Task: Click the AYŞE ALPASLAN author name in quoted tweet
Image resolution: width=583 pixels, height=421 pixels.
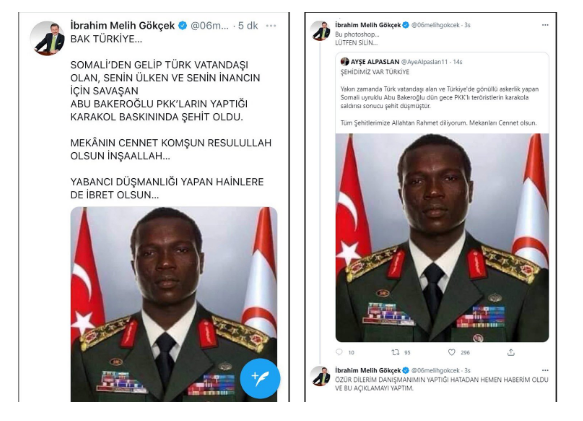Action: tap(375, 62)
